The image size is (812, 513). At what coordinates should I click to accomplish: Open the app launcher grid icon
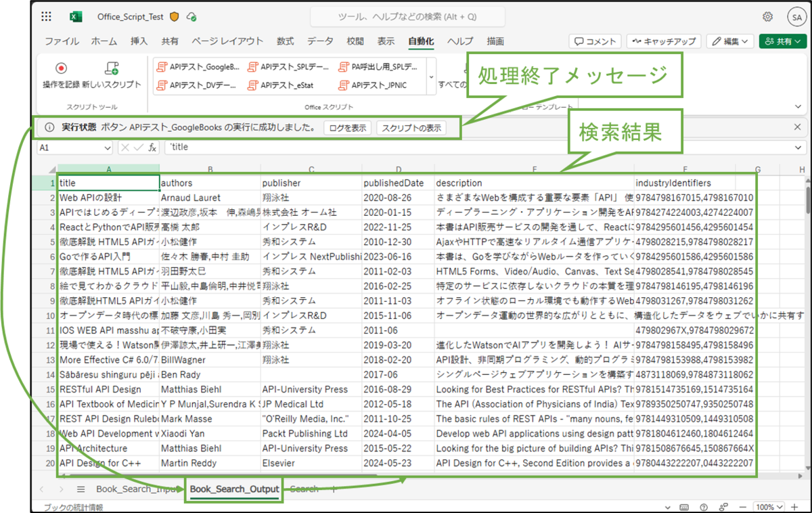coord(47,17)
